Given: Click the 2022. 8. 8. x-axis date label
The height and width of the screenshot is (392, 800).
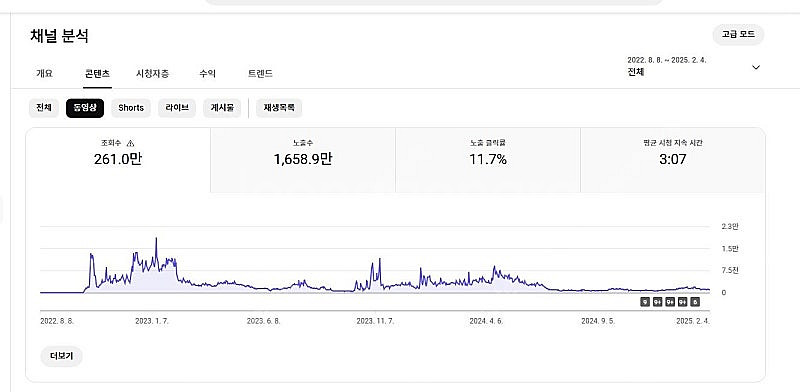Looking at the screenshot, I should [57, 322].
